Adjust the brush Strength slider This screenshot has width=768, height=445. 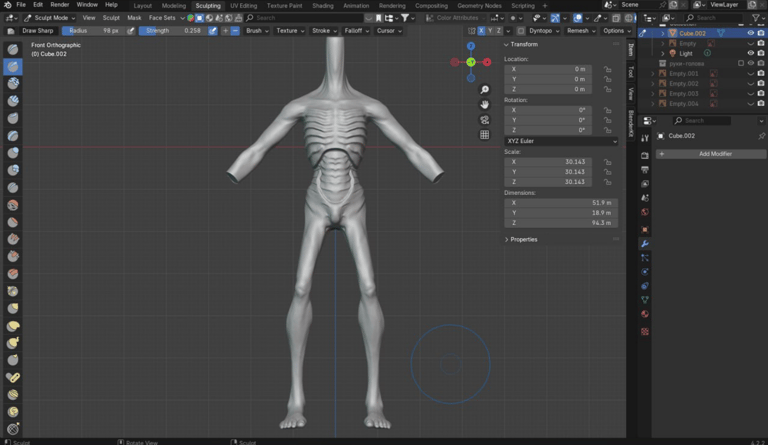point(171,31)
